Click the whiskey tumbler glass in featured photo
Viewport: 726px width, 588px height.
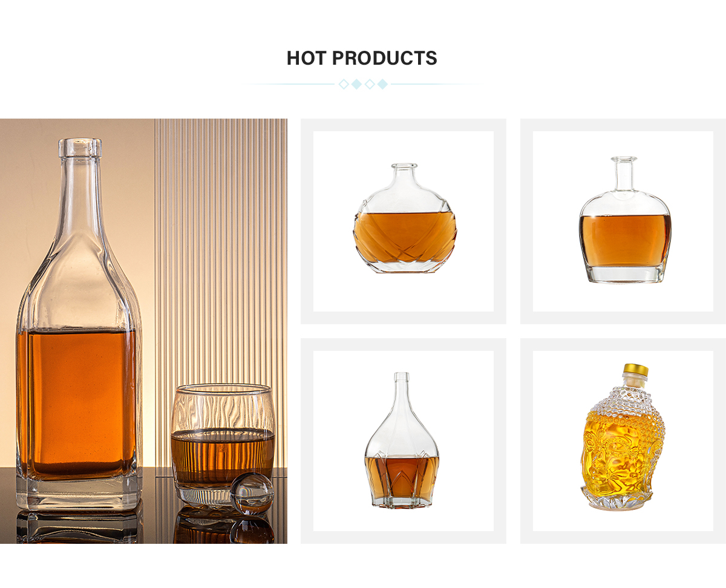coord(223,445)
